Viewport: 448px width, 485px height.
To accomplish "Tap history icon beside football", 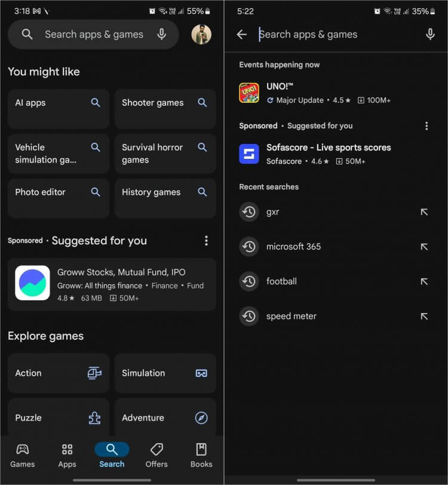I will point(249,281).
